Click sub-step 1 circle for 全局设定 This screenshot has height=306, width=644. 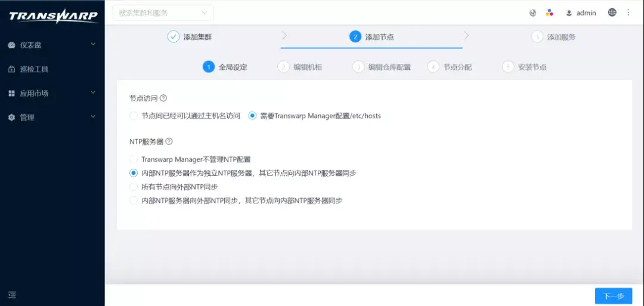click(x=209, y=67)
